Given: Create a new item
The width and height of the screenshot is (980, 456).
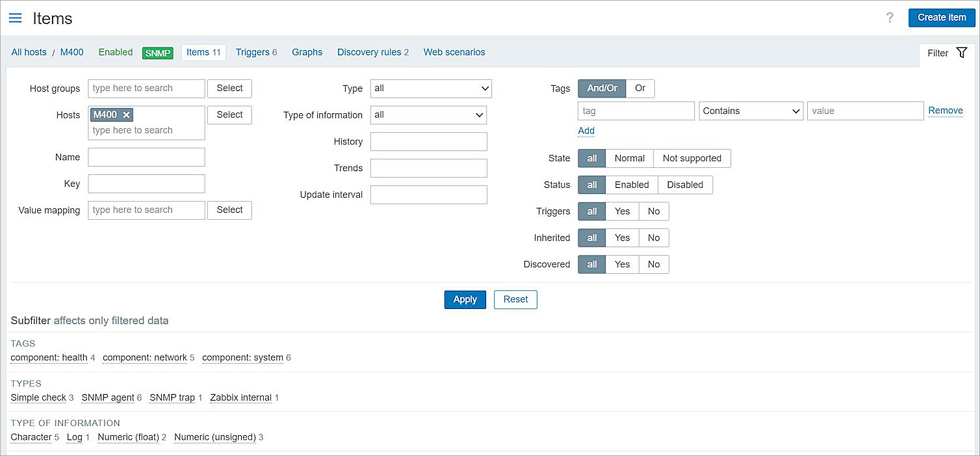Looking at the screenshot, I should click(941, 18).
